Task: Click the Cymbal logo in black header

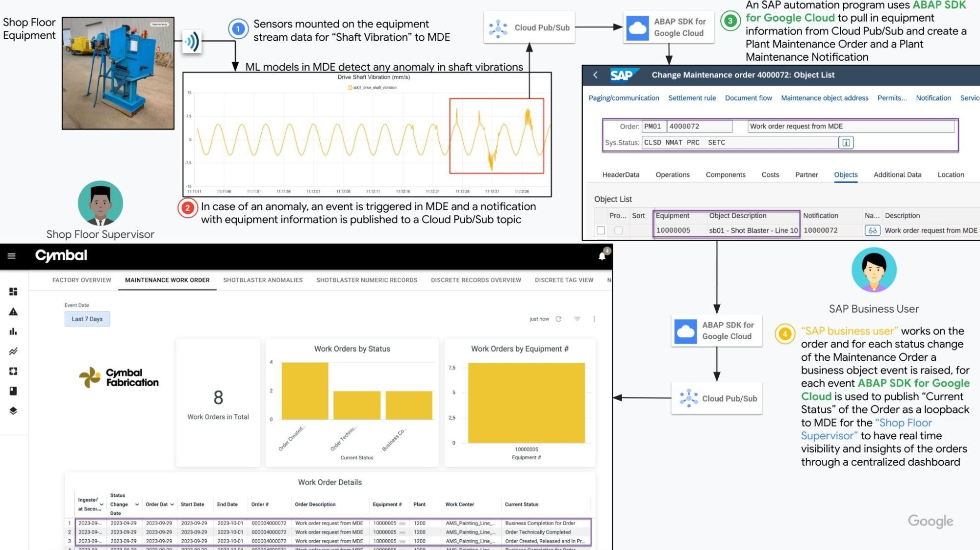Action: (x=61, y=256)
